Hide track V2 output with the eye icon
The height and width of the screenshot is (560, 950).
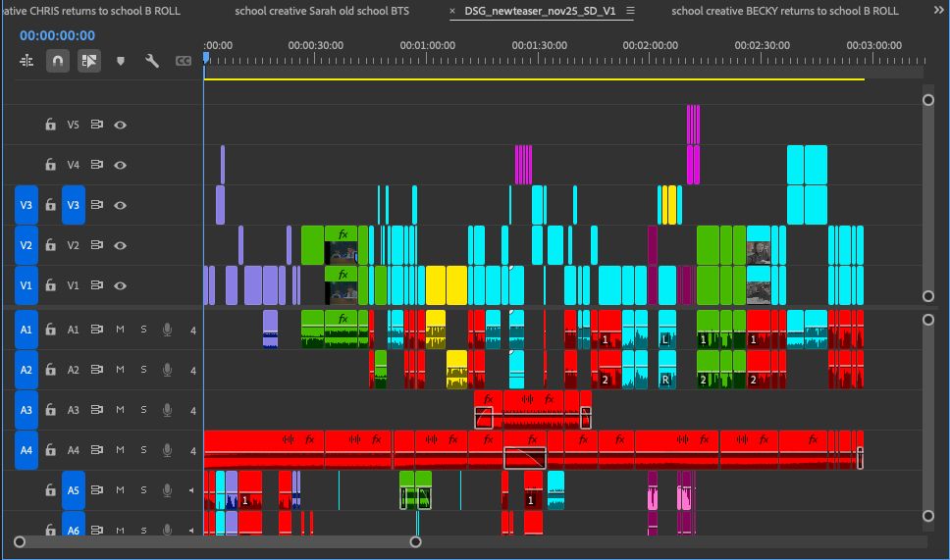coord(120,245)
